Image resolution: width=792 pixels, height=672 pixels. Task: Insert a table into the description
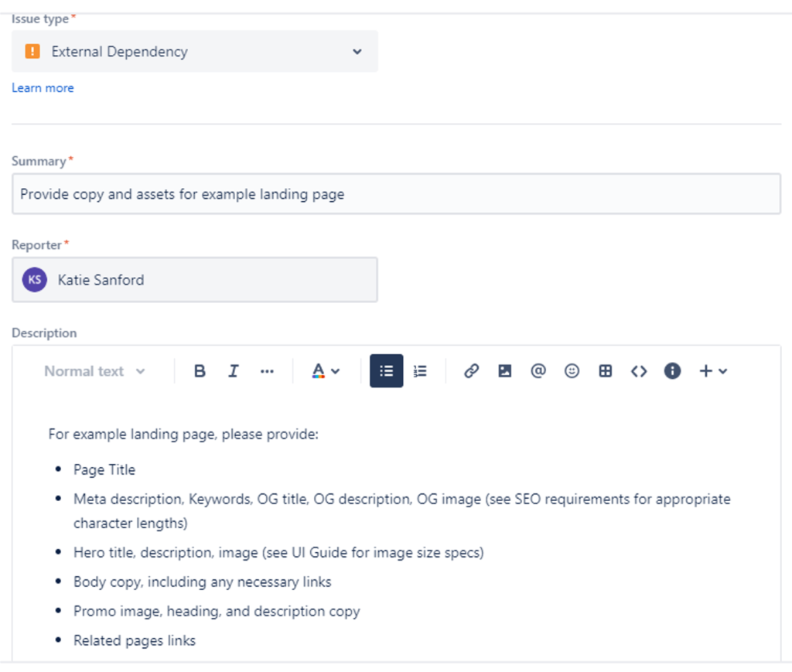[x=605, y=370]
